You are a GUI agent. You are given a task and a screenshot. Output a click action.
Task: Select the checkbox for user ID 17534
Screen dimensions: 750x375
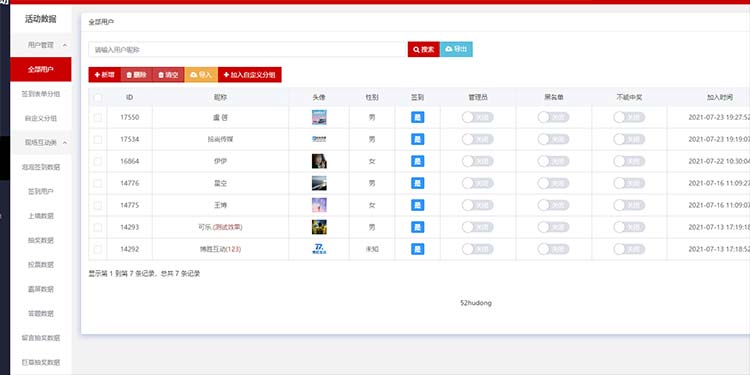[x=98, y=140]
